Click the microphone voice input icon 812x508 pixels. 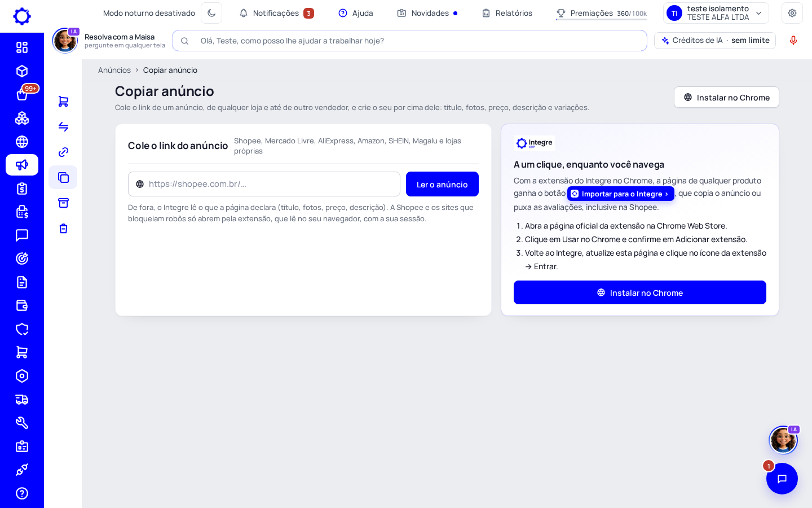coord(793,41)
